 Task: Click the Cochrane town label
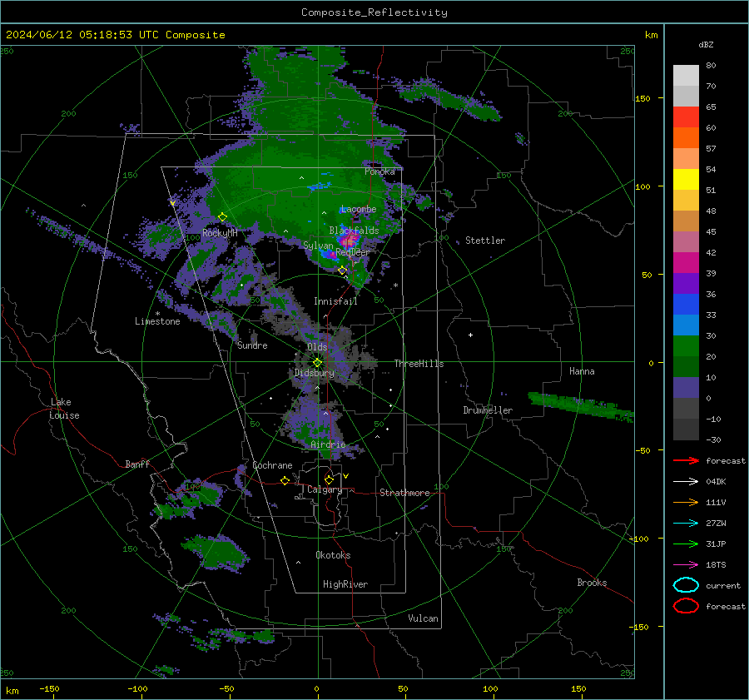tap(272, 465)
